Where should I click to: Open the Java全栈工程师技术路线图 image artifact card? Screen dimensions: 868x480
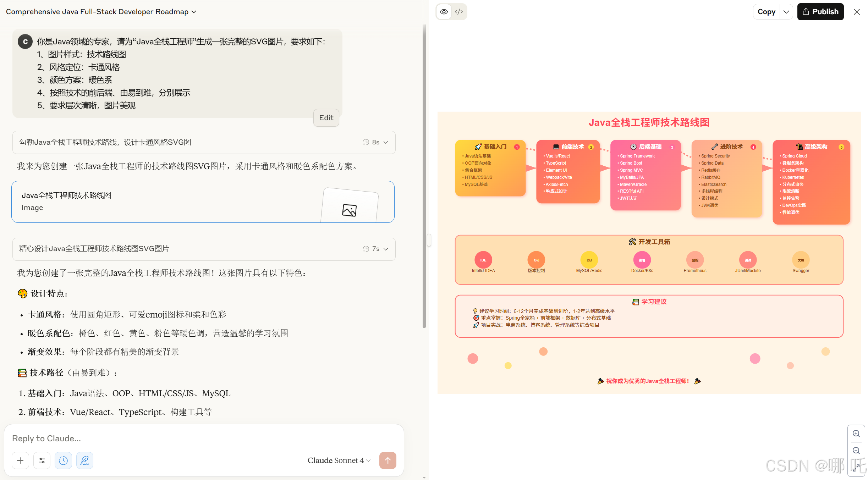(x=203, y=202)
